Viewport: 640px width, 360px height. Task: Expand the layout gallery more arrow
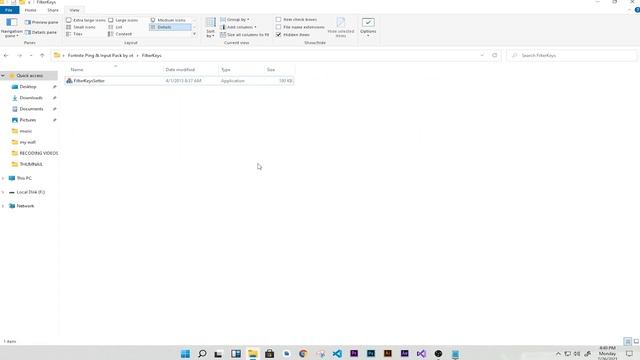pos(194,34)
